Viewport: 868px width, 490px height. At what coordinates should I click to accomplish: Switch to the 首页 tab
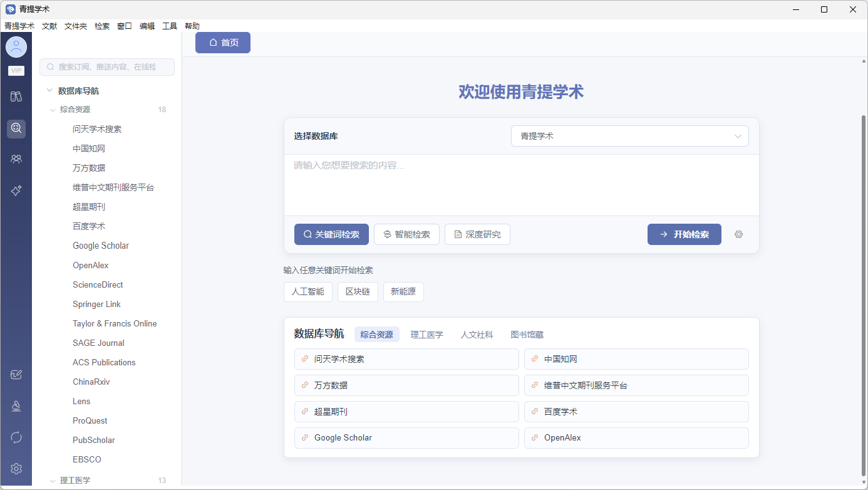pos(223,43)
